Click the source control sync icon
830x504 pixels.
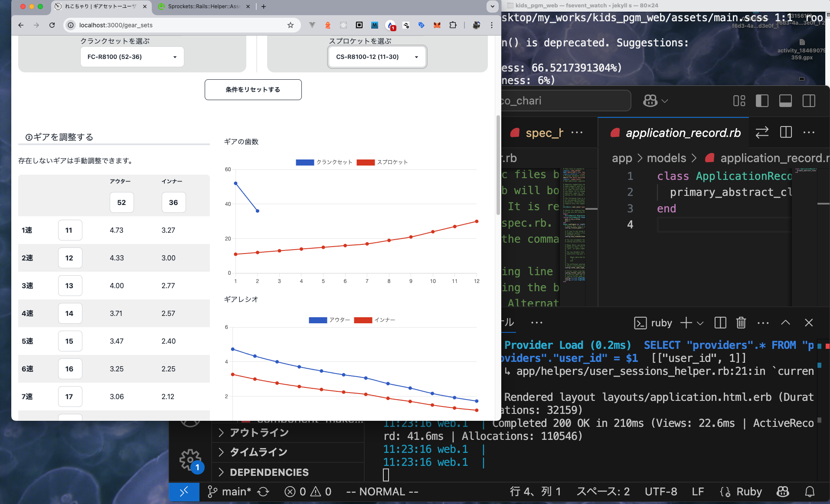(263, 492)
